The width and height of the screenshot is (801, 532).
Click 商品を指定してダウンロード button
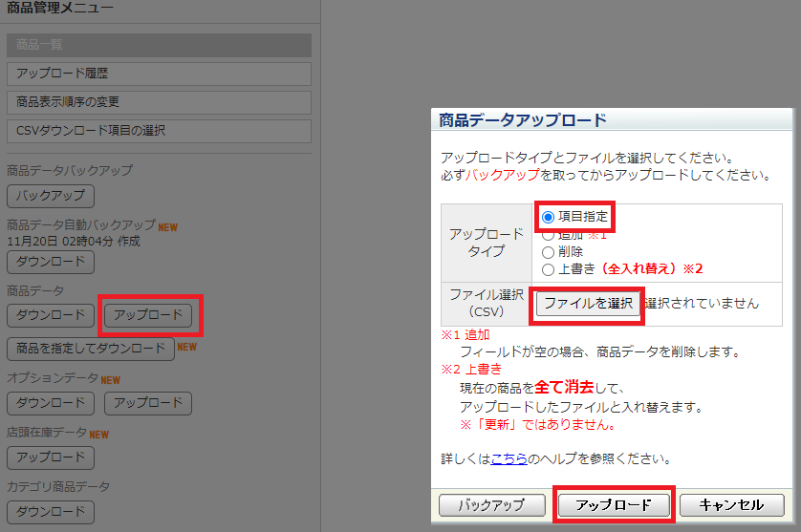tap(91, 349)
